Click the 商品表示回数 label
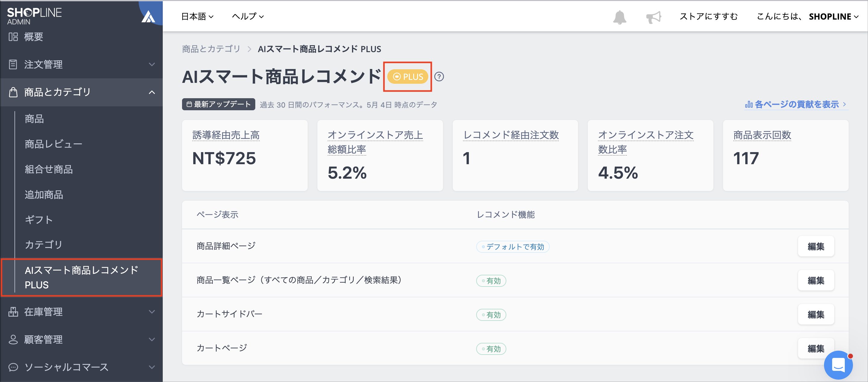This screenshot has width=868, height=382. tap(762, 136)
